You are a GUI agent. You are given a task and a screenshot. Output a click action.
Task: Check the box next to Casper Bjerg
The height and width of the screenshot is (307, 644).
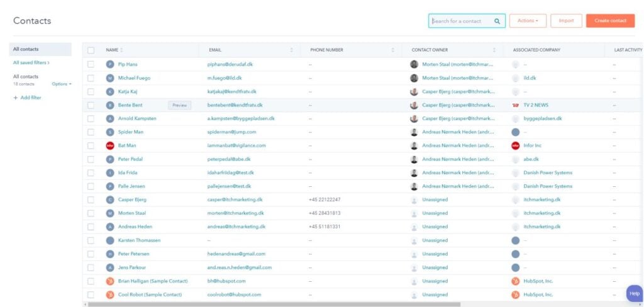[x=91, y=199]
